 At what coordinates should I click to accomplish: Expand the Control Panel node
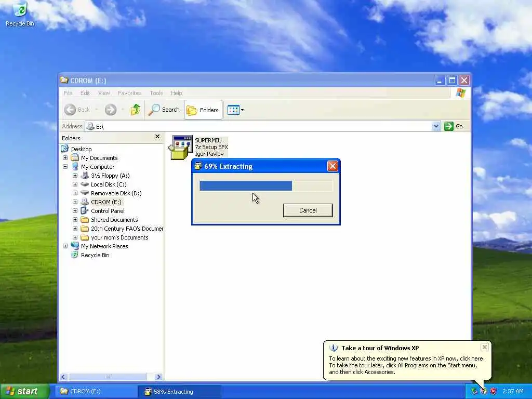coord(75,211)
